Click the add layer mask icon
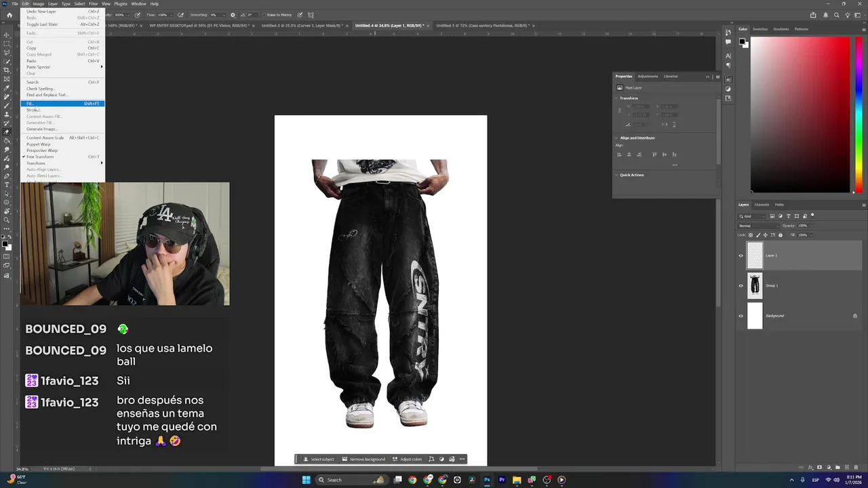This screenshot has height=488, width=868. (819, 467)
